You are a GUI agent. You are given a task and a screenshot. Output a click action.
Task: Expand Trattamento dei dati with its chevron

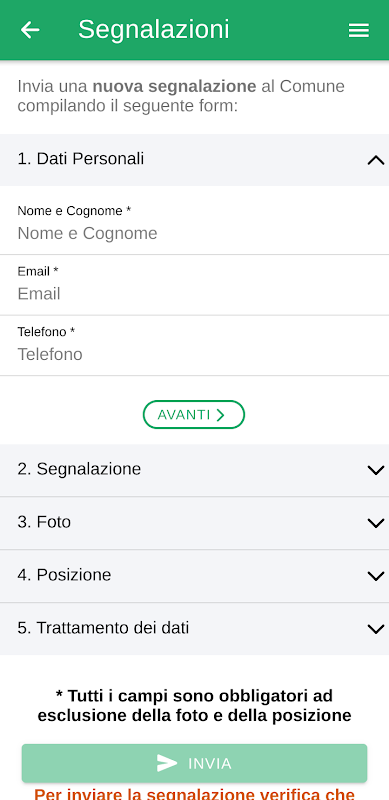376,629
